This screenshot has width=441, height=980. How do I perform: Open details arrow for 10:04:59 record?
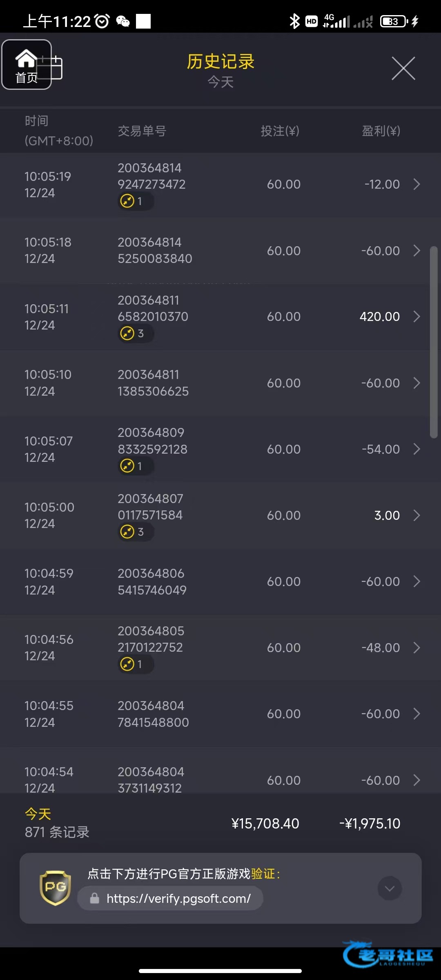pos(416,581)
